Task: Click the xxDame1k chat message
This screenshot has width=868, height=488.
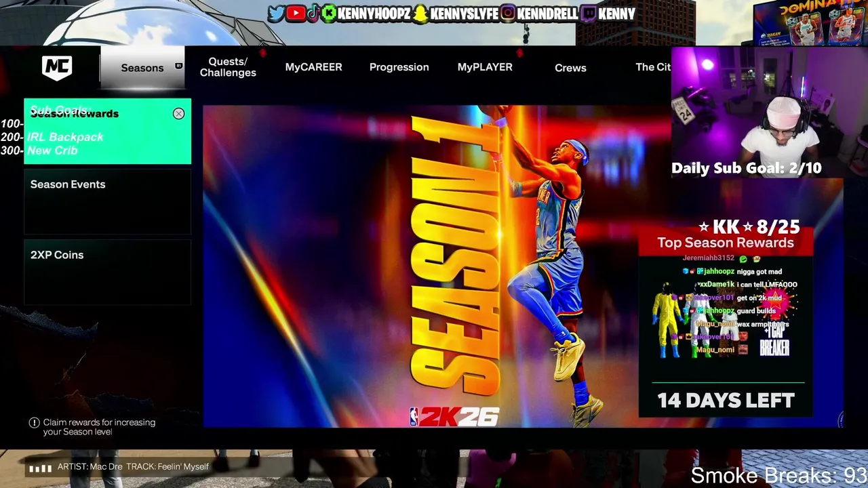Action: point(747,285)
